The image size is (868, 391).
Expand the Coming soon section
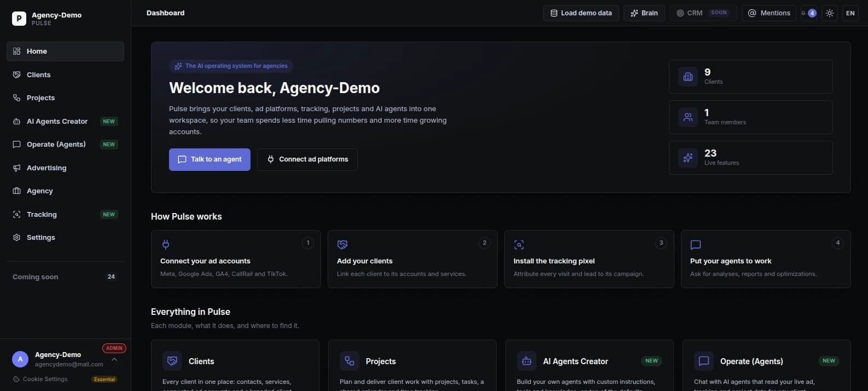pos(65,277)
